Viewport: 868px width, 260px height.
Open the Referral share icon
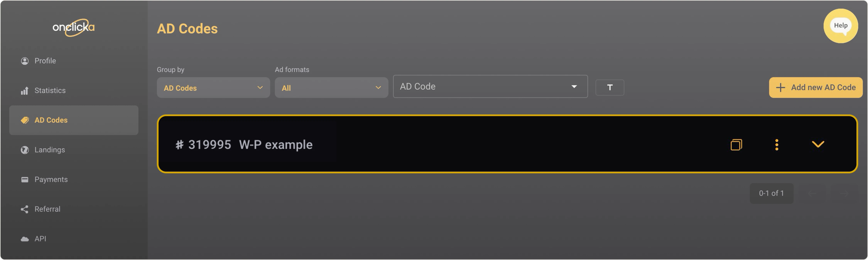pos(25,209)
